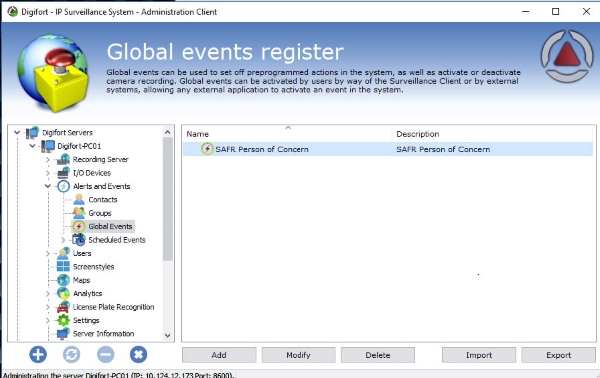Click the Screenstyles grid icon
Screen dimensions: 600x378
click(x=63, y=267)
